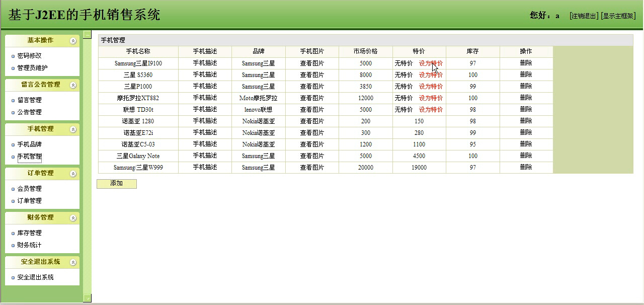Click the 库存 column header
The height and width of the screenshot is (305, 644).
[x=472, y=51]
